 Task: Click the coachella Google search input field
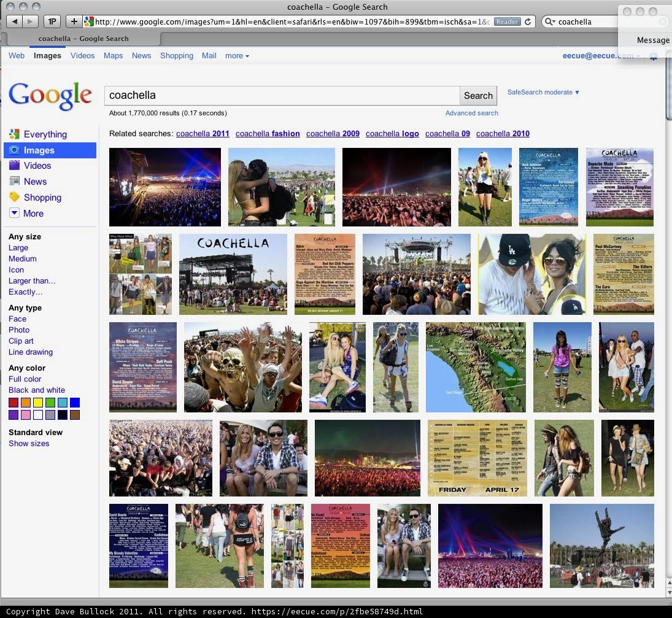point(282,96)
